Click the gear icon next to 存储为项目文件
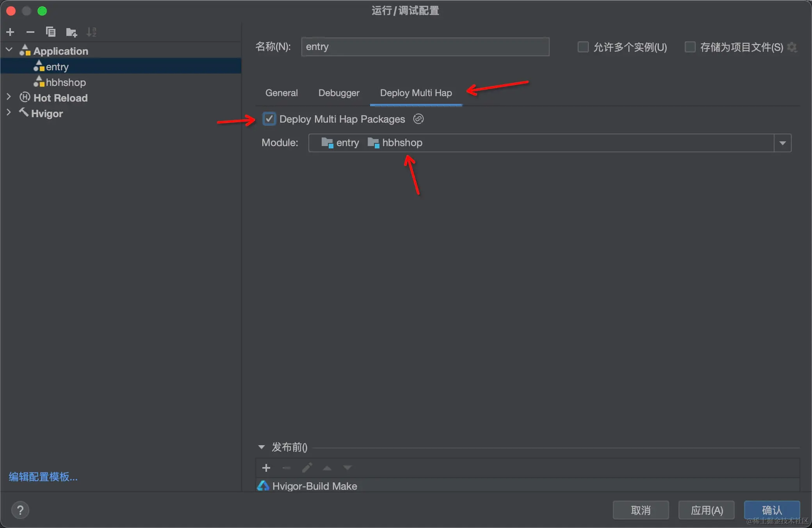Screen dimensions: 812x528 coord(792,47)
